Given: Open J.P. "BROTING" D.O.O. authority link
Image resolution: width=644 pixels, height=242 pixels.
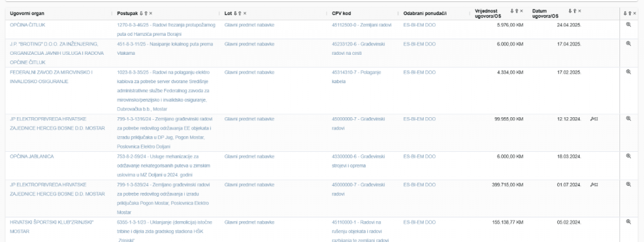Looking at the screenshot, I should 57,53.
